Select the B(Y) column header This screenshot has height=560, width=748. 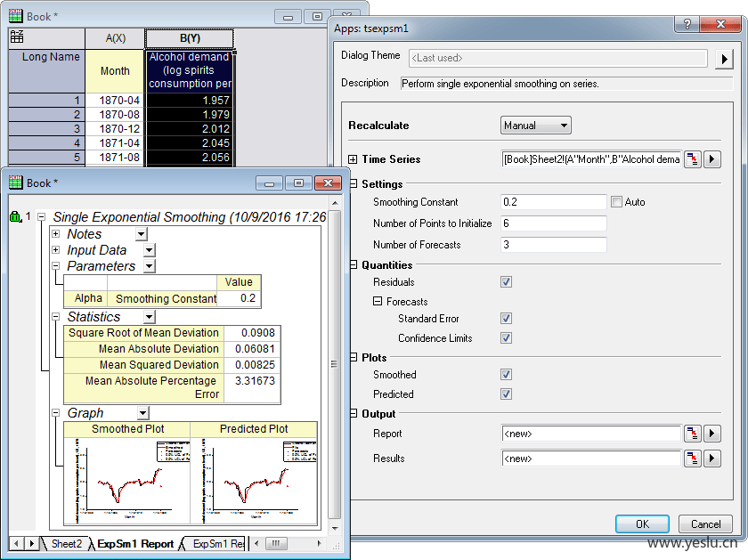(x=190, y=38)
